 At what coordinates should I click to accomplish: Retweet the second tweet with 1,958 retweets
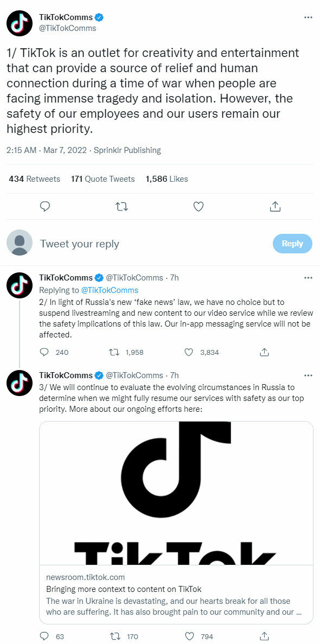(x=114, y=352)
